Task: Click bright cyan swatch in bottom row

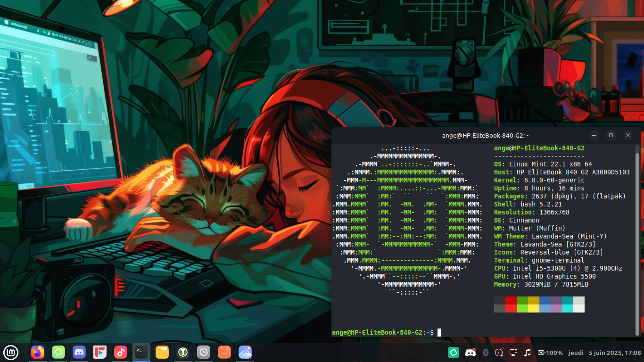Action: pos(568,308)
